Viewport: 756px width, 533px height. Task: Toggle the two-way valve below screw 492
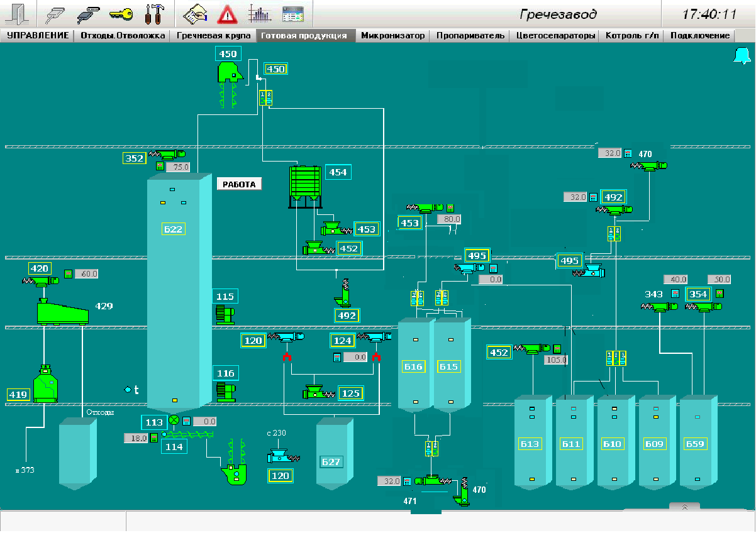(614, 234)
